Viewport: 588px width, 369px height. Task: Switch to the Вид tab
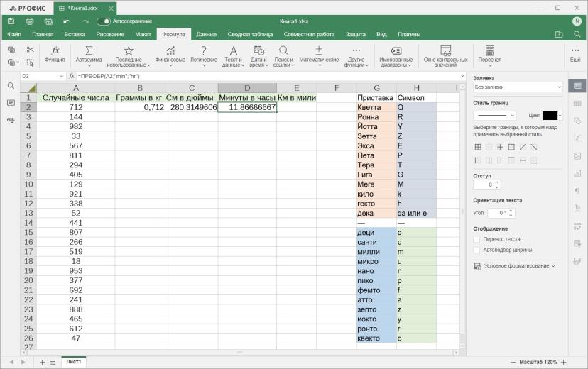tap(381, 34)
